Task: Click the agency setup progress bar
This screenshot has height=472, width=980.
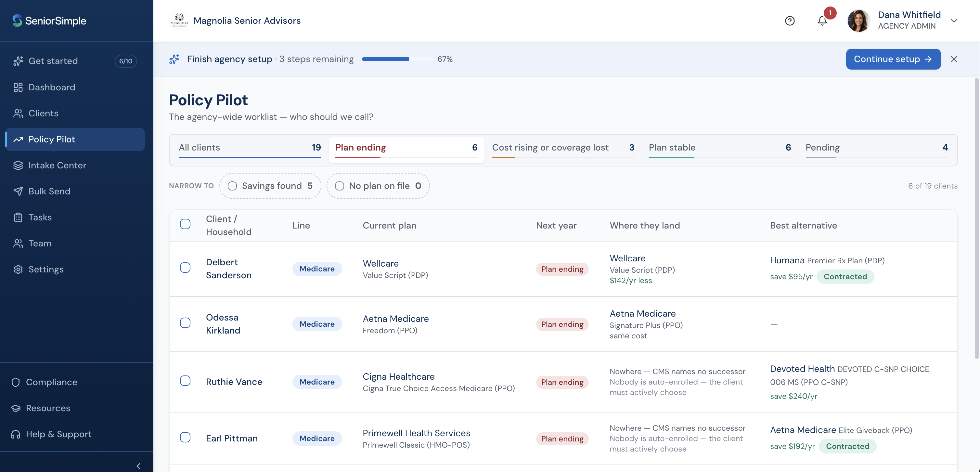Action: [396, 59]
